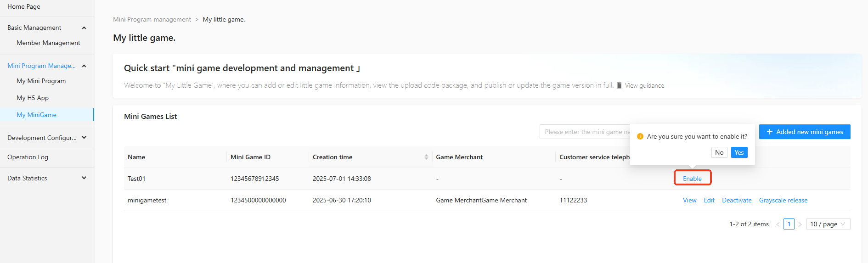Click the Game Merchant column header
Screen dimensions: 868x263
[x=459, y=157]
